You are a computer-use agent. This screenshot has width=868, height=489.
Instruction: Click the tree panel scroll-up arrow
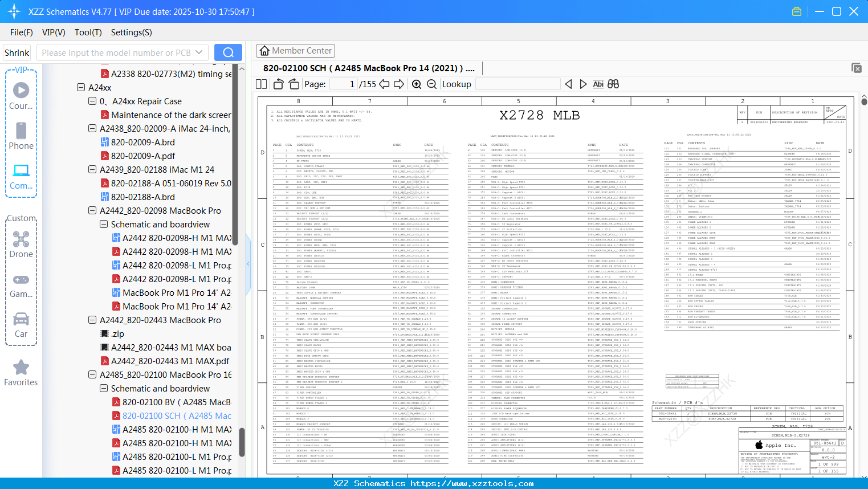(x=242, y=68)
